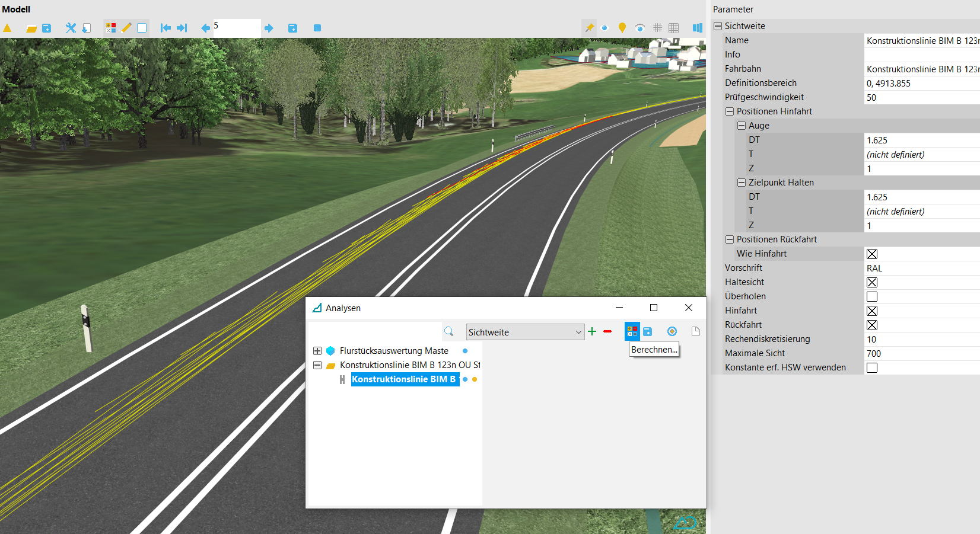Toggle the Rückfahrt checkbox

coord(872,325)
